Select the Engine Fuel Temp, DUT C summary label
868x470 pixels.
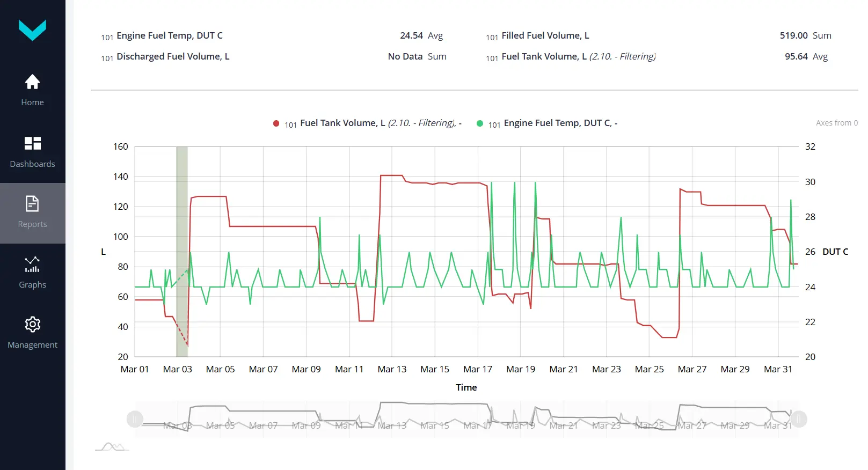point(170,35)
